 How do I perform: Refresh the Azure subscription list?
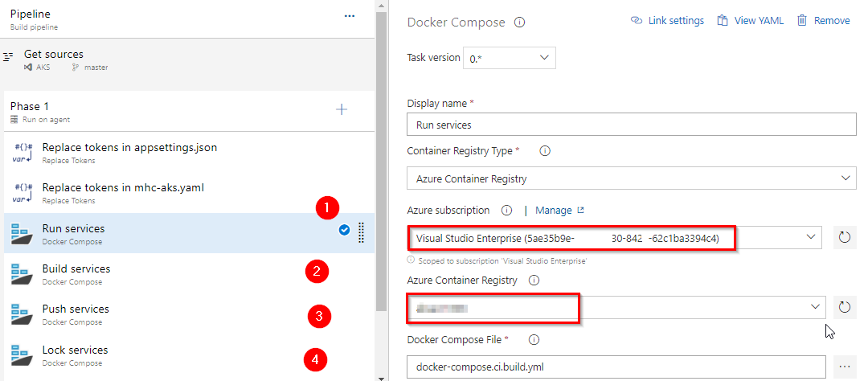[844, 238]
